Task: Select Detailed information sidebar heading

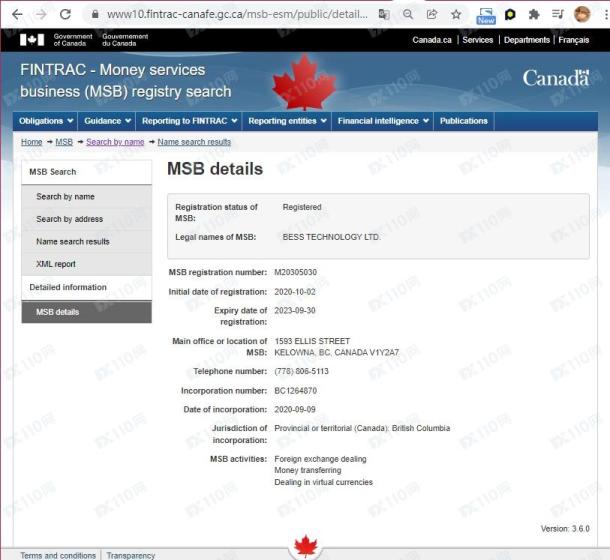Action: tap(86, 287)
